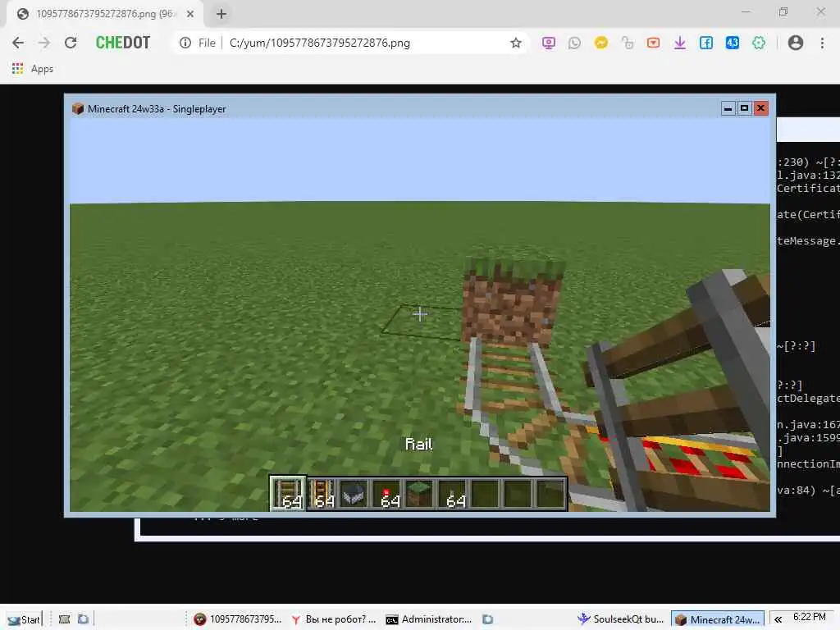
Task: Open the purple downloads arrow icon
Action: [x=680, y=43]
